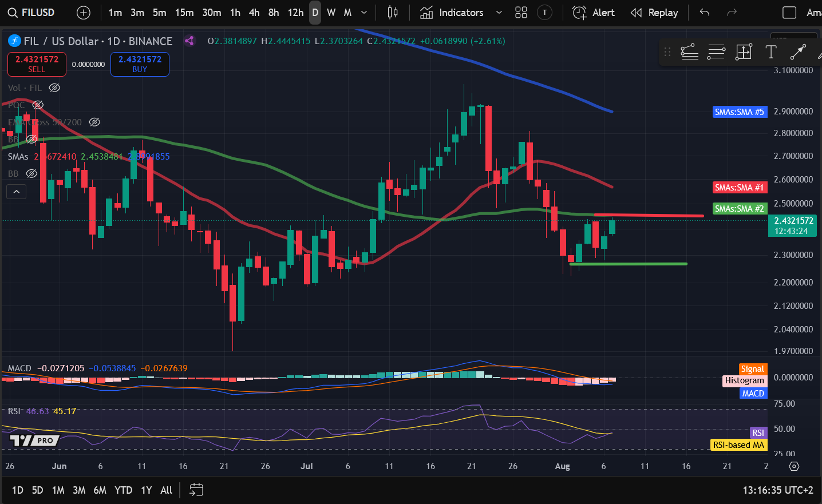Open the Replay mode
Image resolution: width=822 pixels, height=504 pixels.
(654, 13)
